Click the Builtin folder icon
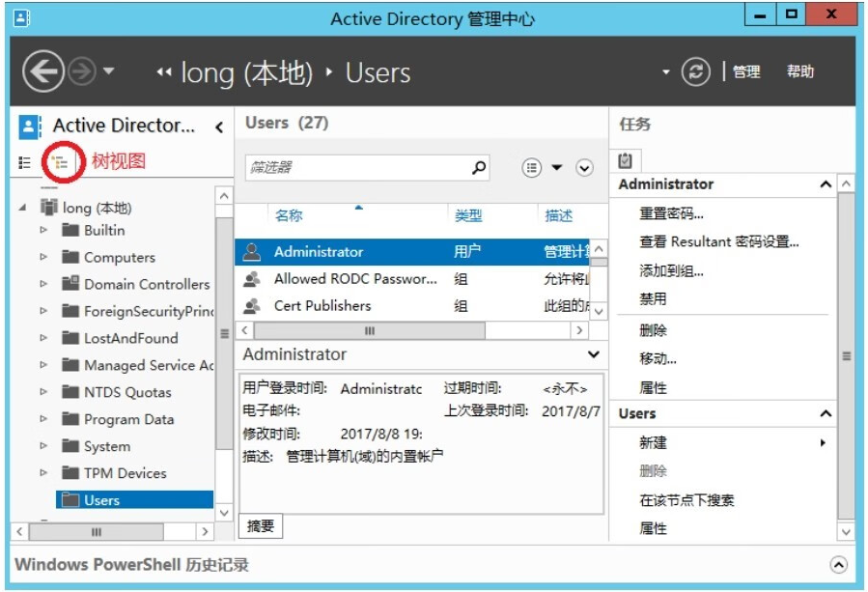Image resolution: width=868 pixels, height=592 pixels. (70, 229)
